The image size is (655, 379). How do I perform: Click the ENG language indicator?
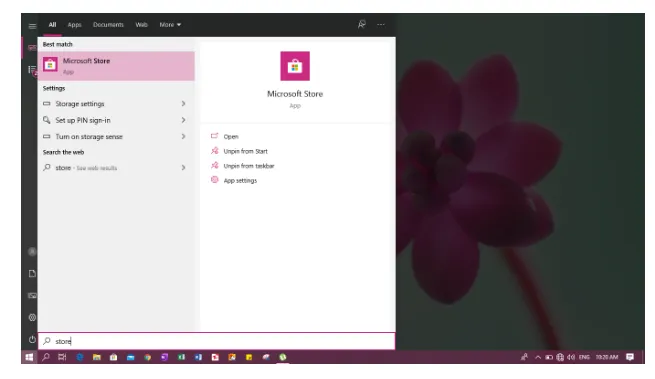(584, 357)
